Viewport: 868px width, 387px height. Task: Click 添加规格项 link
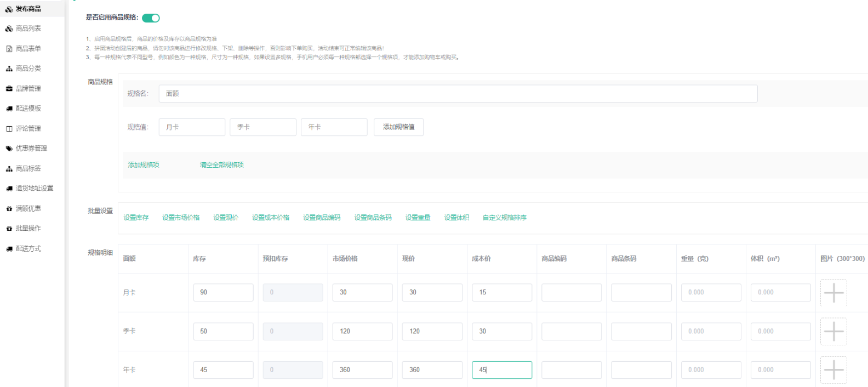(144, 165)
